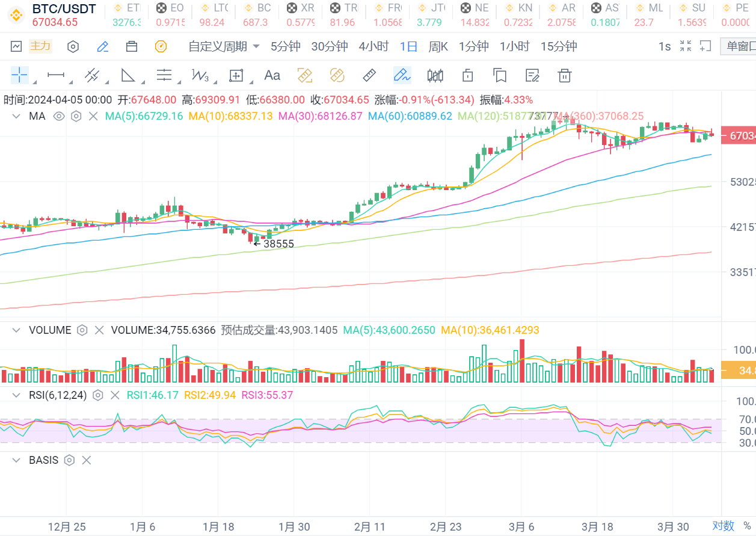The width and height of the screenshot is (756, 536).
Task: Open the 自定义周期 custom period dropdown
Action: tap(224, 46)
